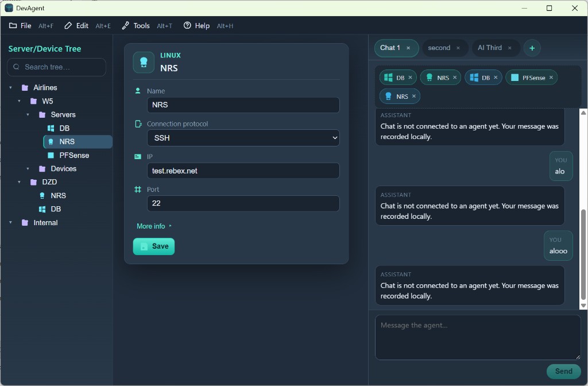The width and height of the screenshot is (588, 386).
Task: Remove the first NRS chip from chat
Action: coord(455,78)
